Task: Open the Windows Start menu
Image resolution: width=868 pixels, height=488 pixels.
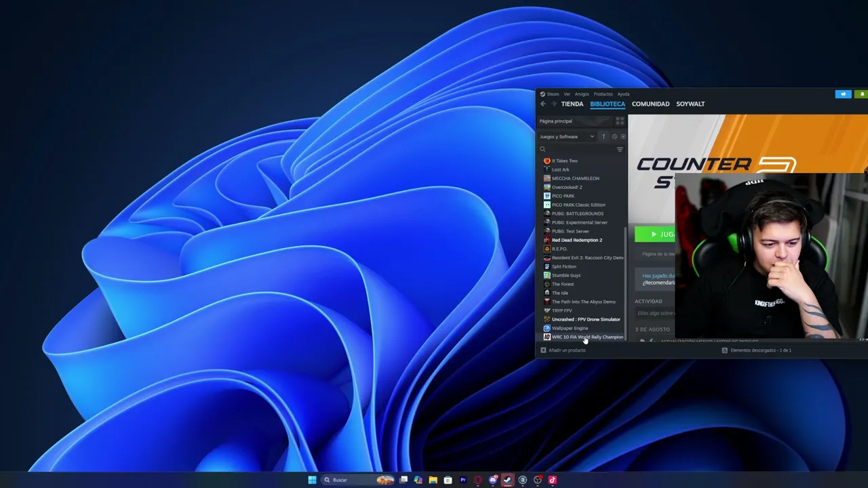Action: 312,480
